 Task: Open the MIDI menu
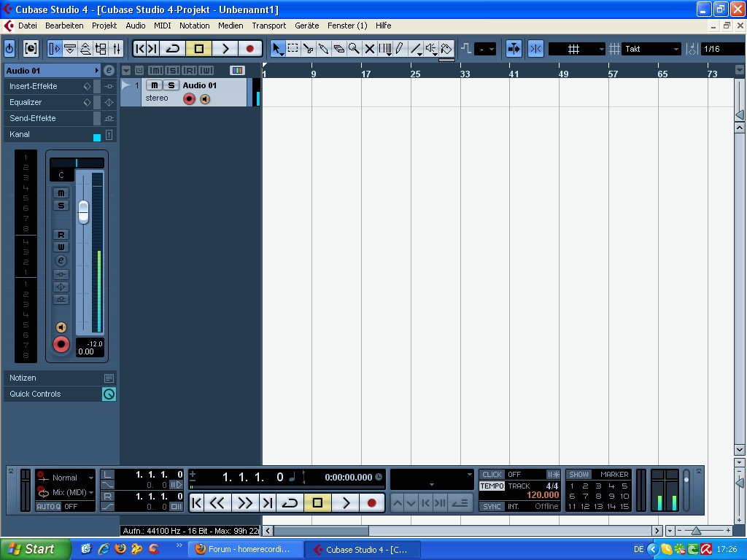(x=163, y=26)
